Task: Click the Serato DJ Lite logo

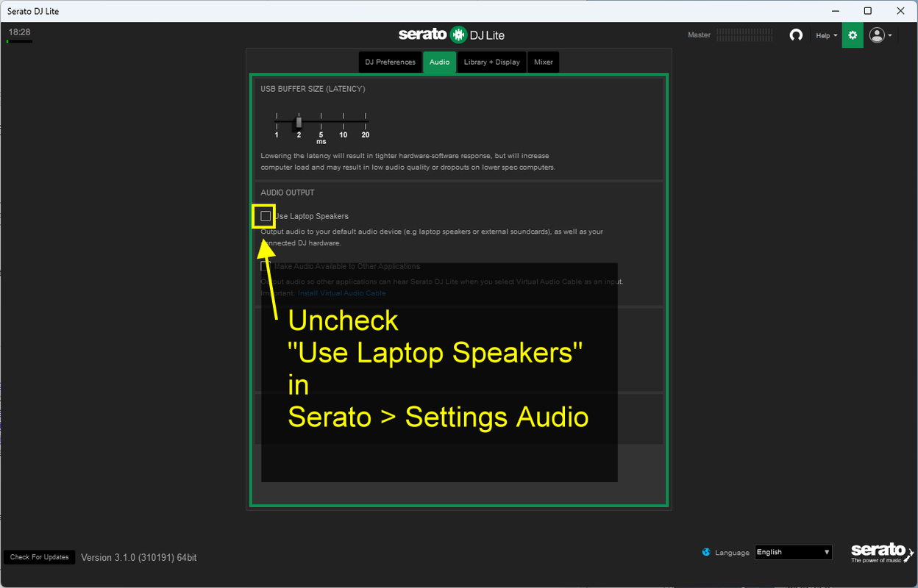Action: point(452,35)
